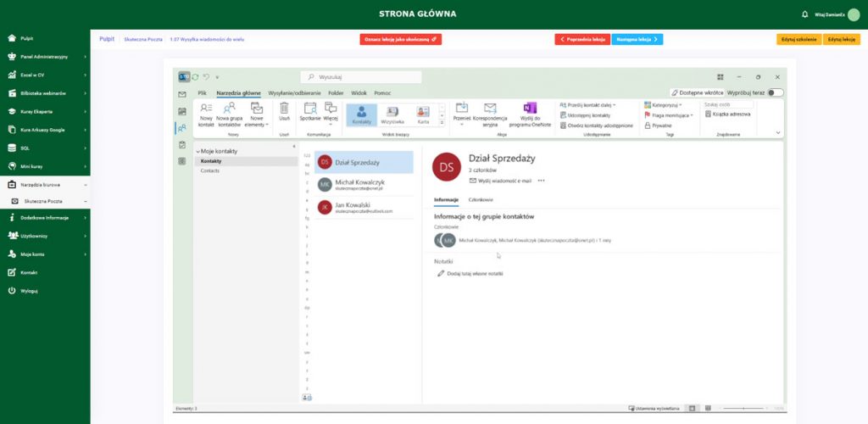Screen dimensions: 868x424
Task: Click the Nowy kontakt icon in the ribbon
Action: pos(206,109)
